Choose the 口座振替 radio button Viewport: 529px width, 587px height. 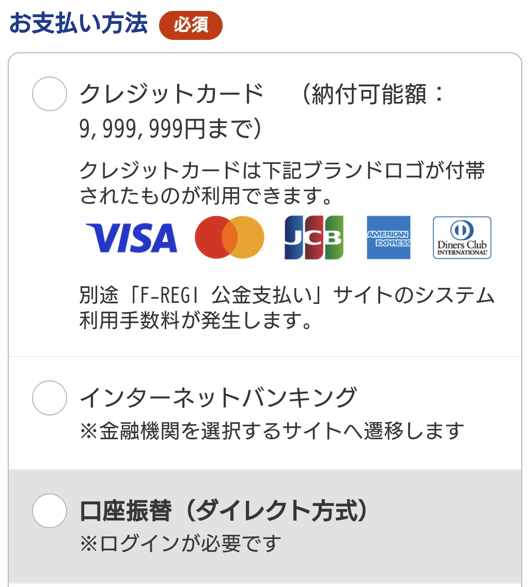pos(49,511)
